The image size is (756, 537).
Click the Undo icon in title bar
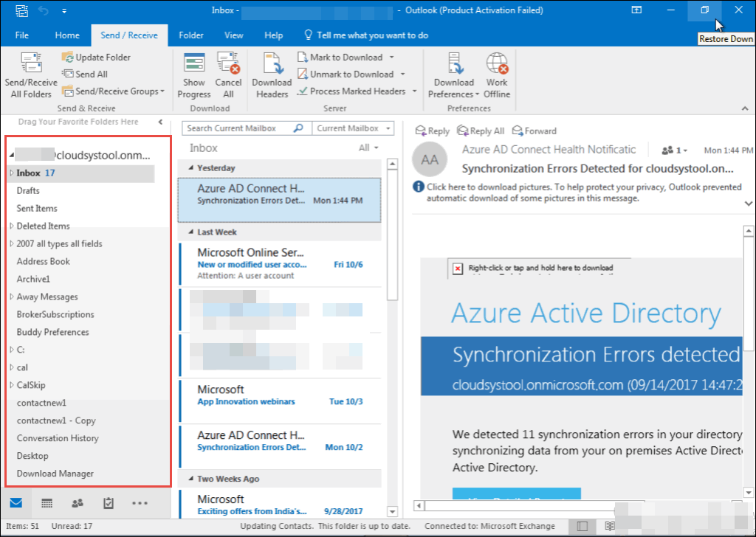tap(44, 10)
